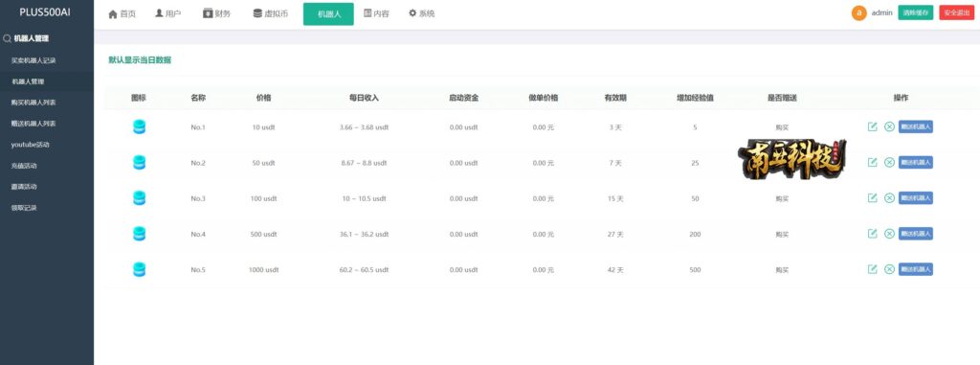The image size is (980, 365).
Task: Delete the No.5 robot row
Action: click(x=889, y=269)
